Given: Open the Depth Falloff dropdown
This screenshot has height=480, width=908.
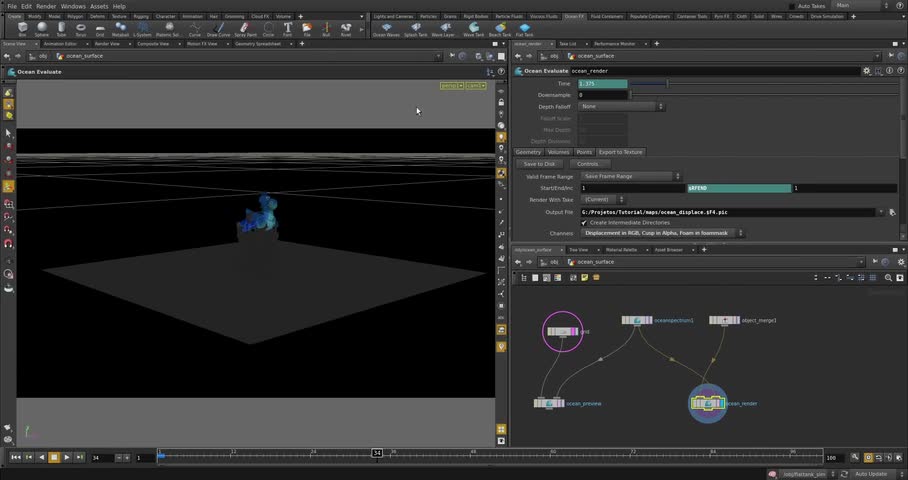Looking at the screenshot, I should coord(620,106).
